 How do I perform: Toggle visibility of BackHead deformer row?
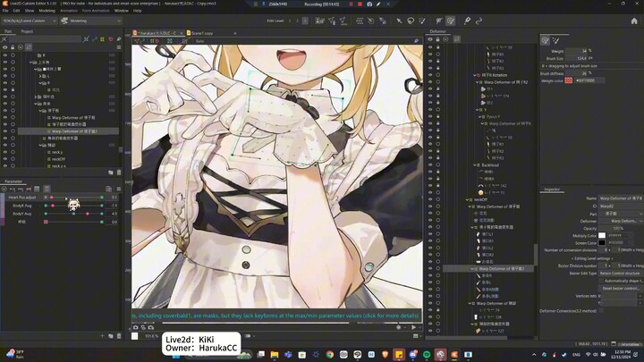pos(430,165)
